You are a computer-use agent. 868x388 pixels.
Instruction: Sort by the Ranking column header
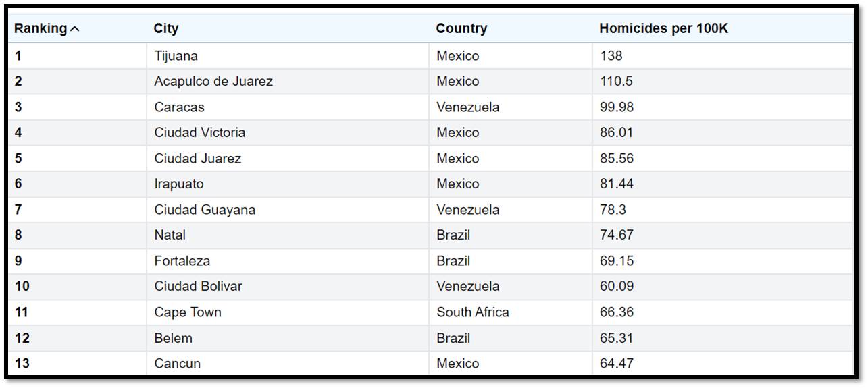pos(41,29)
